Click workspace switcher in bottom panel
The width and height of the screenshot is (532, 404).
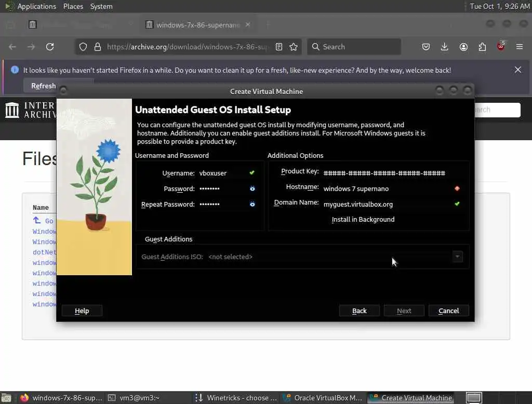[474, 398]
